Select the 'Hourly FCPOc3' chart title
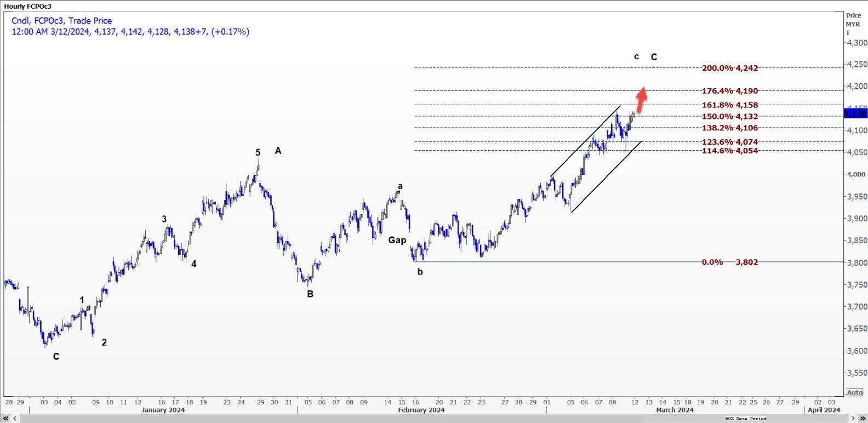The width and height of the screenshot is (868, 423). (27, 6)
